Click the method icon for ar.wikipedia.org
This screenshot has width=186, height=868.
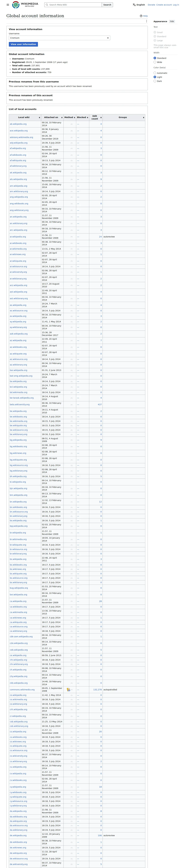pos(72,237)
